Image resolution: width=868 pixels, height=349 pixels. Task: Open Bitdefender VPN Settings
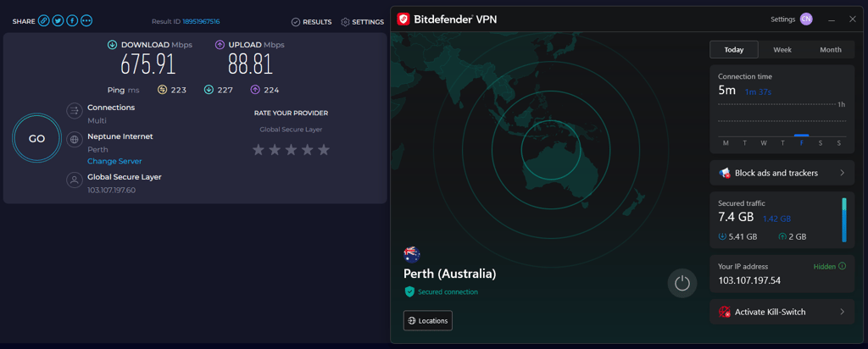click(x=782, y=19)
